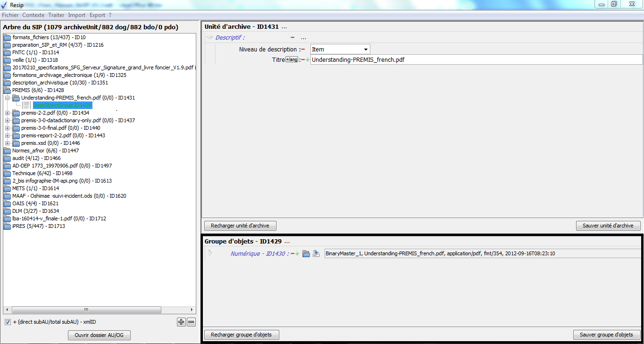Expand the premis-2-2.pdf tree node
This screenshot has height=344, width=644.
coord(7,113)
